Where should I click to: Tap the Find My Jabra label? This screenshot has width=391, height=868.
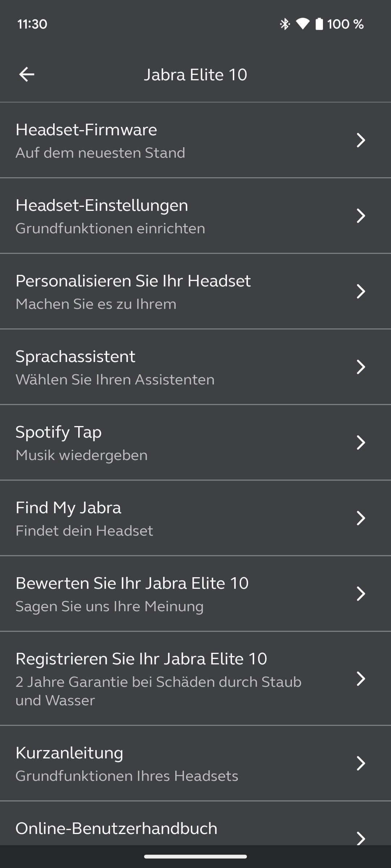(68, 508)
